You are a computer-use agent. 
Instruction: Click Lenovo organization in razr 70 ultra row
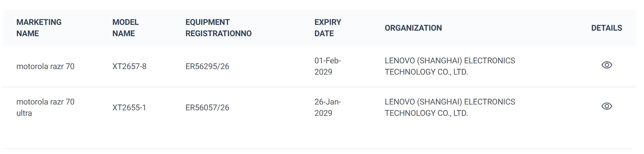pos(450,107)
